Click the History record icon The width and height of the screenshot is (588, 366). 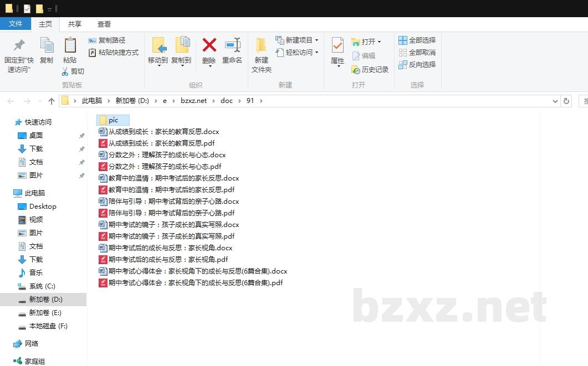[356, 70]
